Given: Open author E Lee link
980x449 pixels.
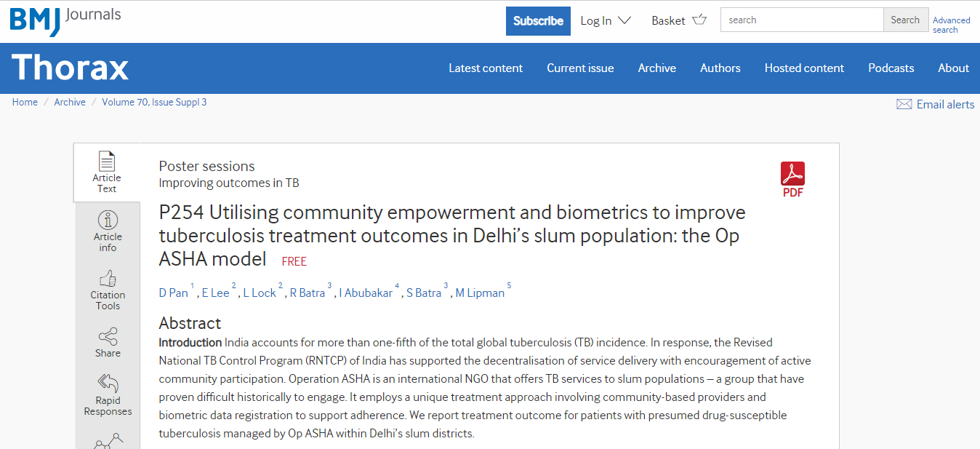Looking at the screenshot, I should coord(215,293).
